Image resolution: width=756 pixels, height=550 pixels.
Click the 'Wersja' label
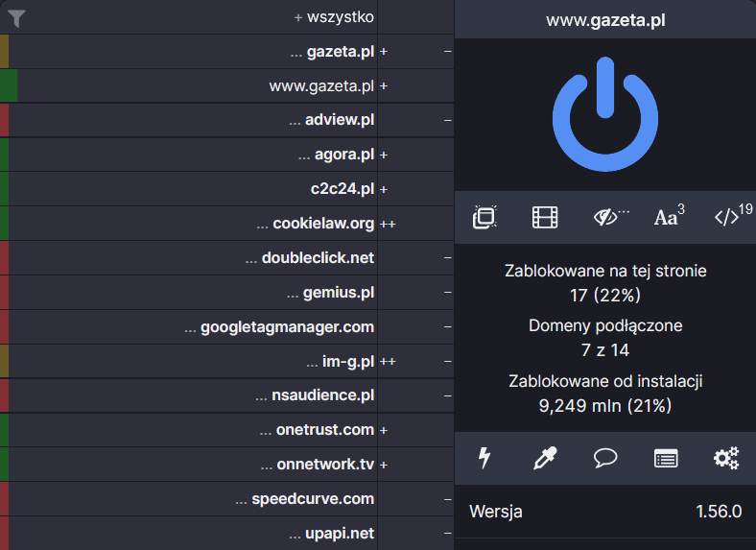[x=496, y=512]
